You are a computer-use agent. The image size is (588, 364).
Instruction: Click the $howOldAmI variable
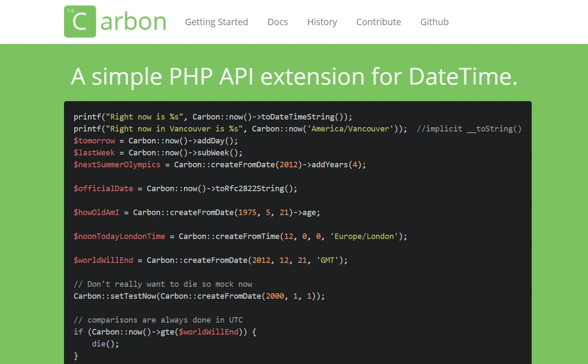[96, 213]
